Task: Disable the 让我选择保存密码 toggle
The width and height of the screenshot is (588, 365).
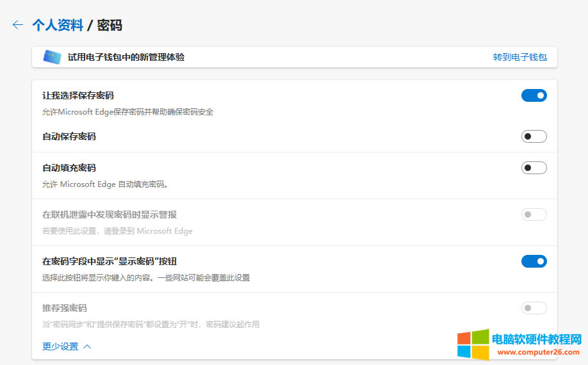Action: point(534,95)
